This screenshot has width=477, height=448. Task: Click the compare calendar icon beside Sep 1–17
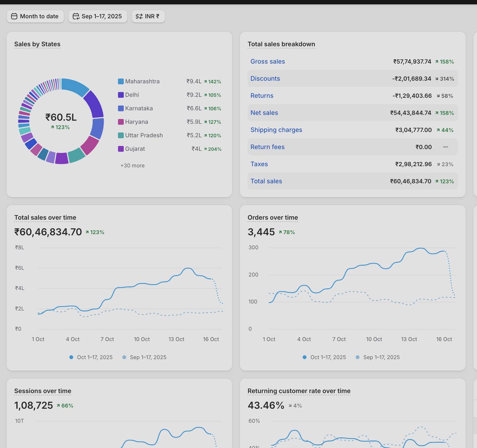pos(76,17)
